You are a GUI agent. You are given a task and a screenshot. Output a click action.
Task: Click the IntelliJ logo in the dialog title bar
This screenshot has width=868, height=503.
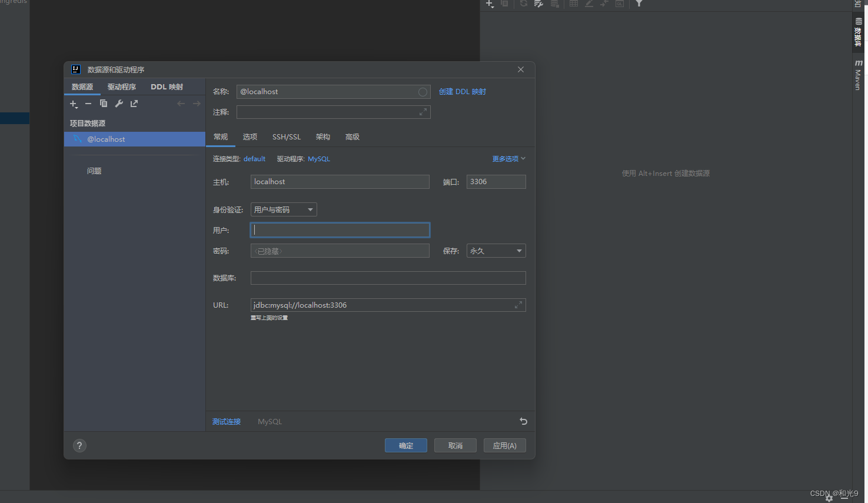coord(76,69)
